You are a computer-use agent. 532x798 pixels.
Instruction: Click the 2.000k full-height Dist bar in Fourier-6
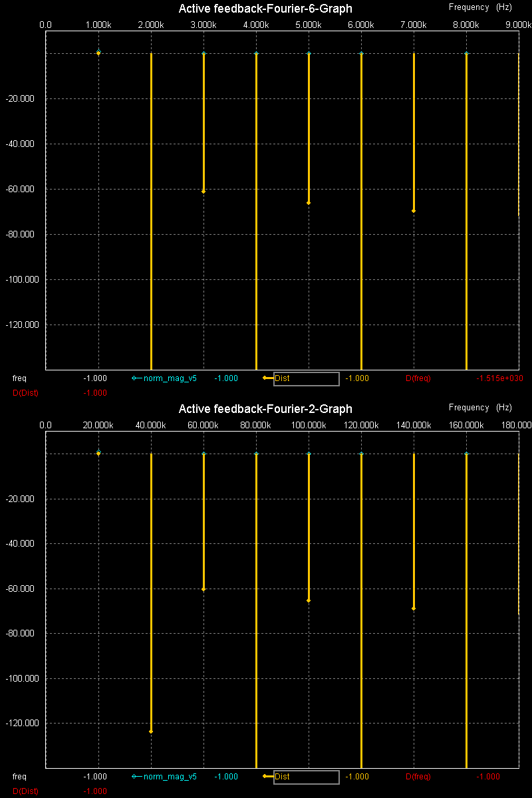point(151,211)
